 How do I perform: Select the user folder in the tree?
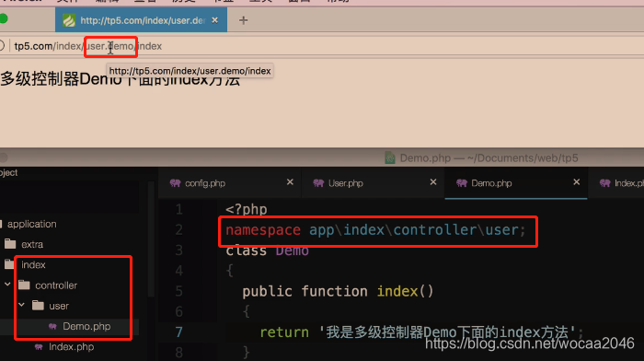pyautogui.click(x=59, y=306)
